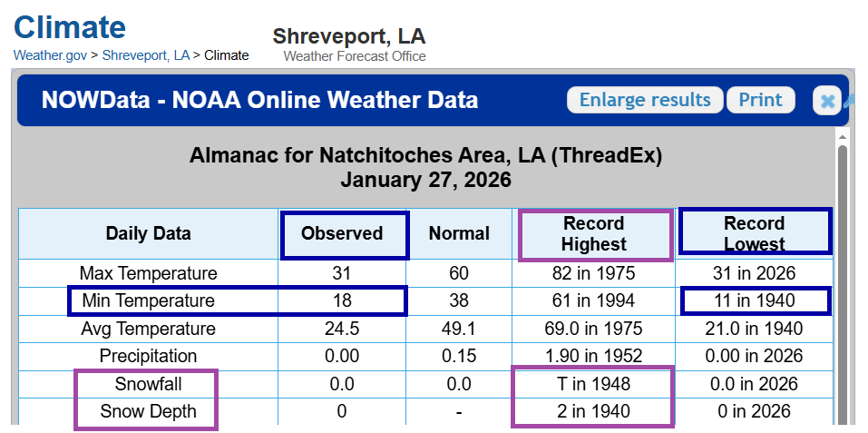Select the Precipitation row label
Viewport: 868px width, 433px height.
(x=149, y=356)
